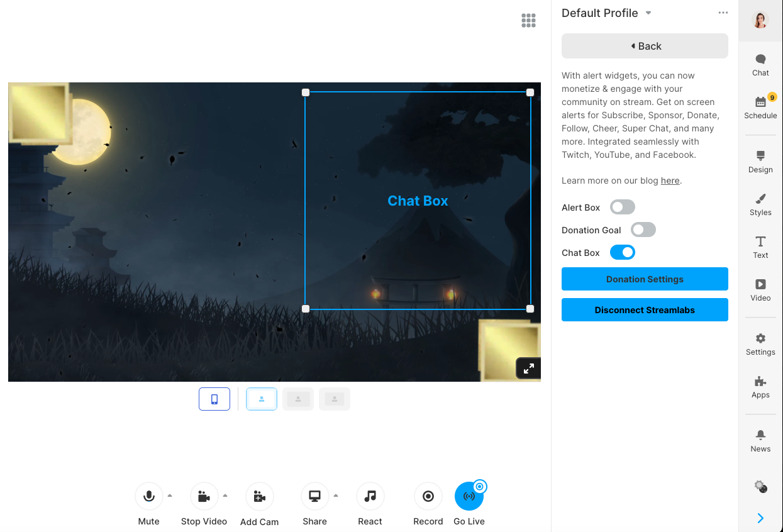
Task: Go back with the Back button
Action: click(645, 46)
